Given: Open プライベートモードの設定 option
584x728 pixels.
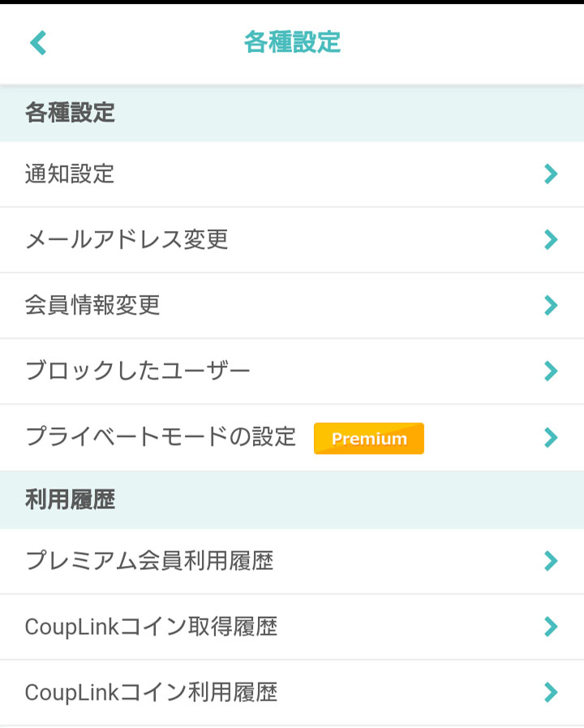Looking at the screenshot, I should click(x=292, y=437).
